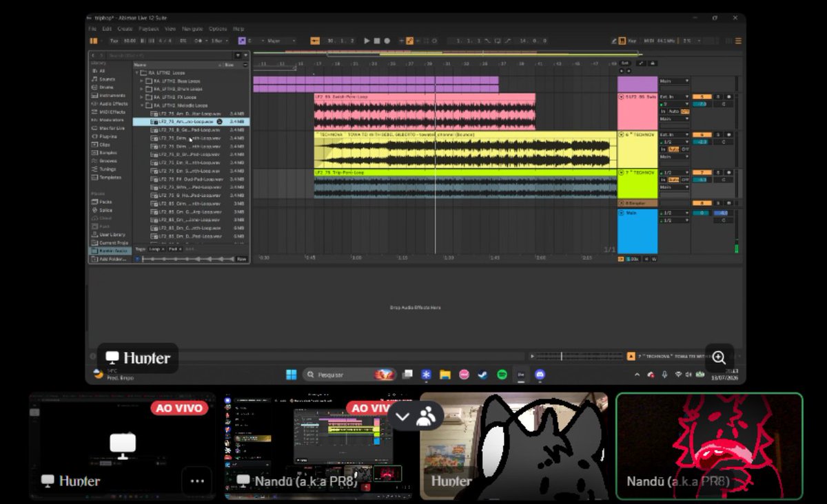Open Current Project under Places
This screenshot has height=504, width=827.
point(110,243)
